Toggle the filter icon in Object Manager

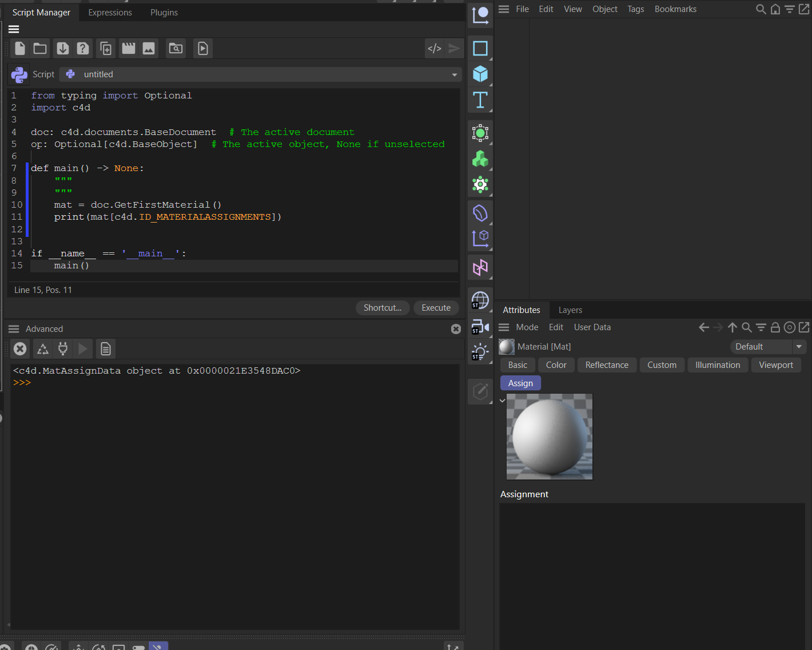click(790, 9)
